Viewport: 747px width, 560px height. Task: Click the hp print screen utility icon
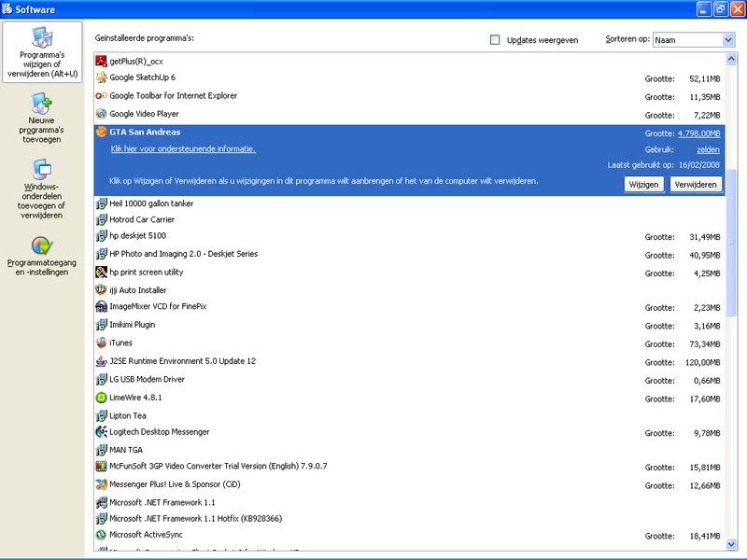tap(101, 272)
